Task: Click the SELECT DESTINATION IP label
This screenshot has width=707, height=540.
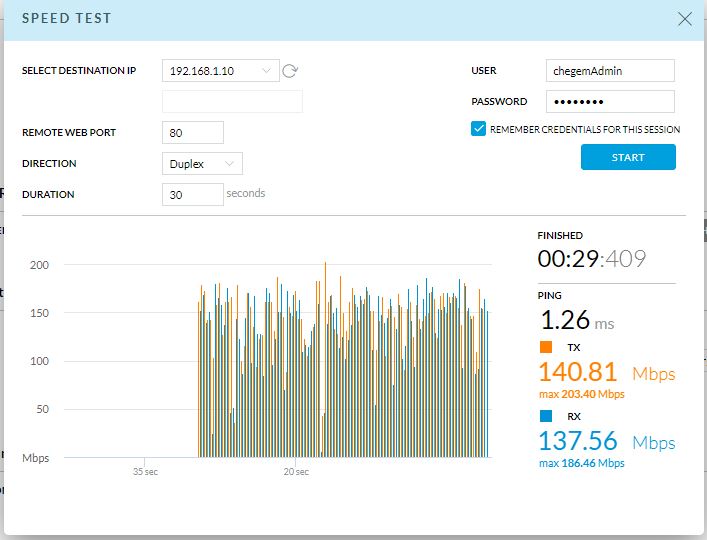Action: 79,71
